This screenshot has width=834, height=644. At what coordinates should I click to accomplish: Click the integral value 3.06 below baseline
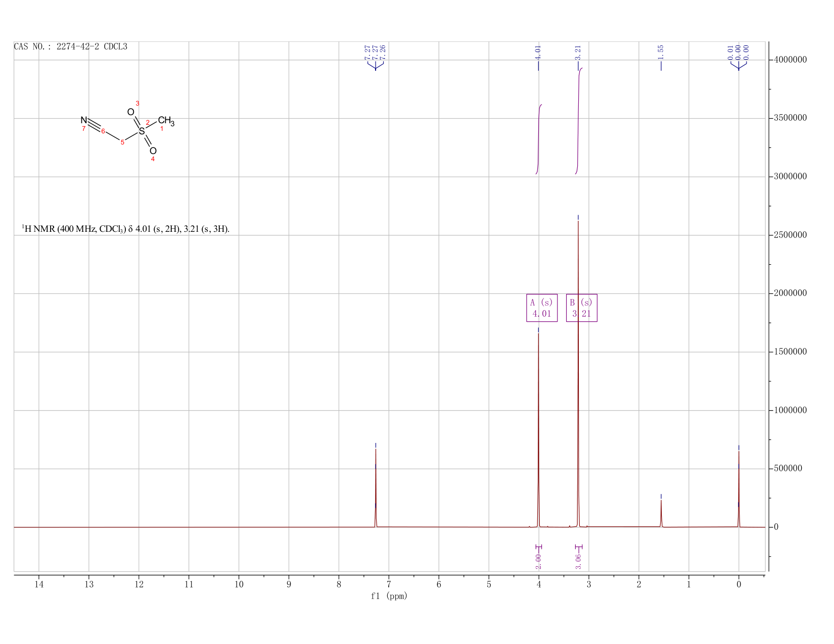coord(578,561)
